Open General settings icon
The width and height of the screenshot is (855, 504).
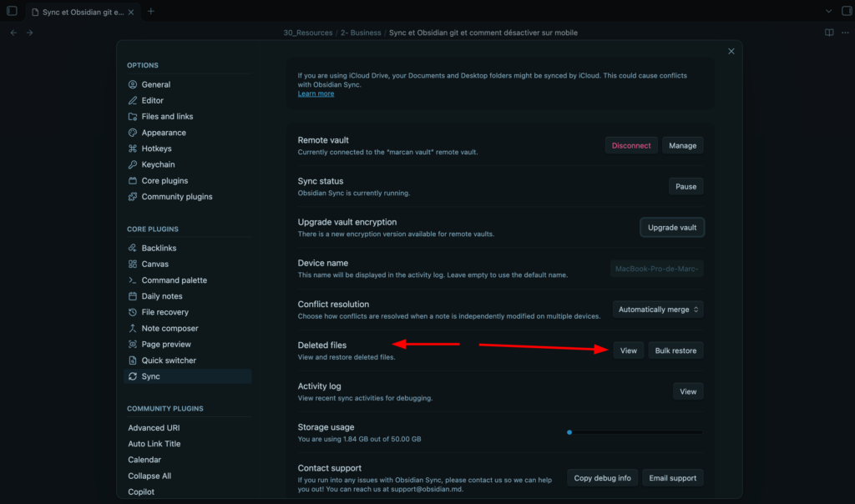click(x=133, y=84)
